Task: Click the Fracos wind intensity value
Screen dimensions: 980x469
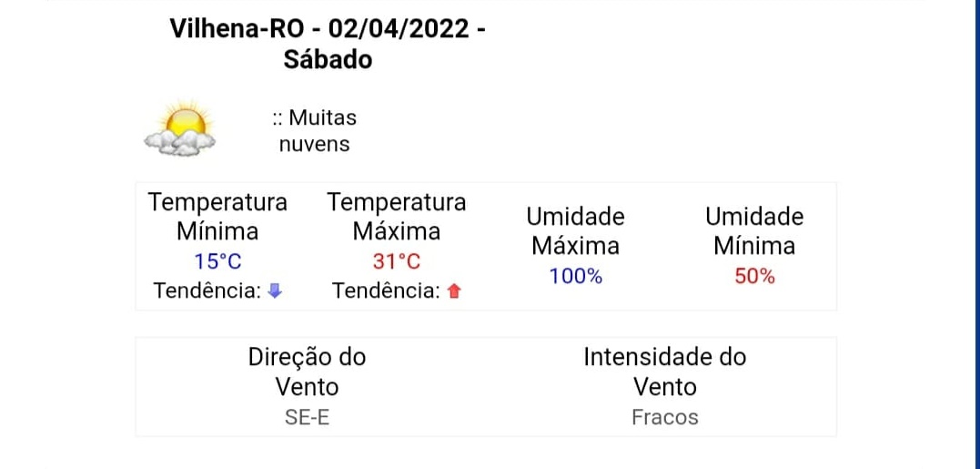Action: [665, 418]
